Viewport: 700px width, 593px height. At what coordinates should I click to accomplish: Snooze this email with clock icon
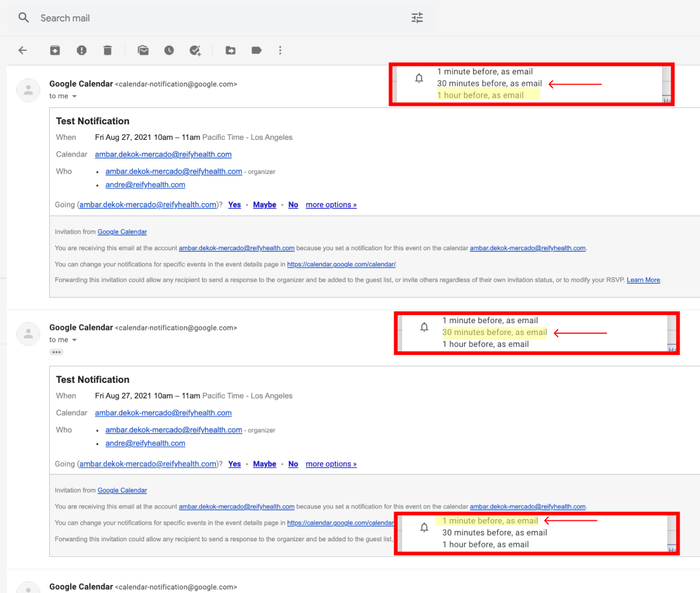[168, 50]
